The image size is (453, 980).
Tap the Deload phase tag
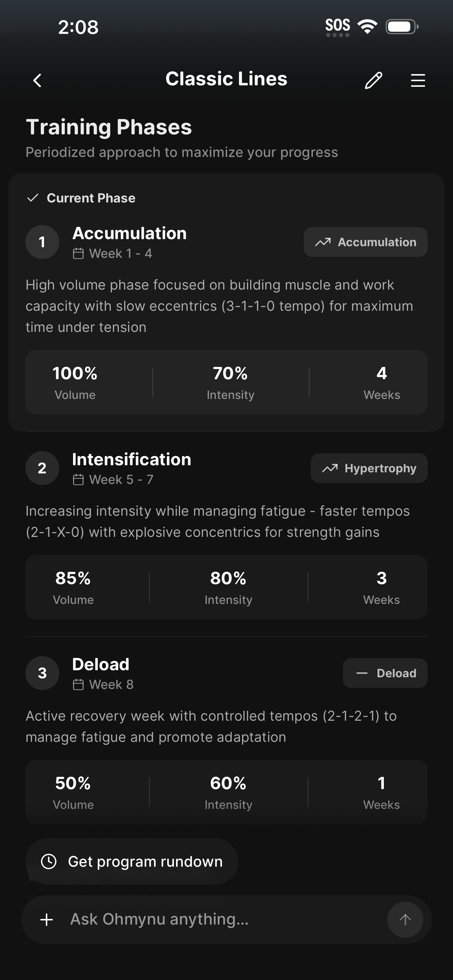(x=385, y=673)
